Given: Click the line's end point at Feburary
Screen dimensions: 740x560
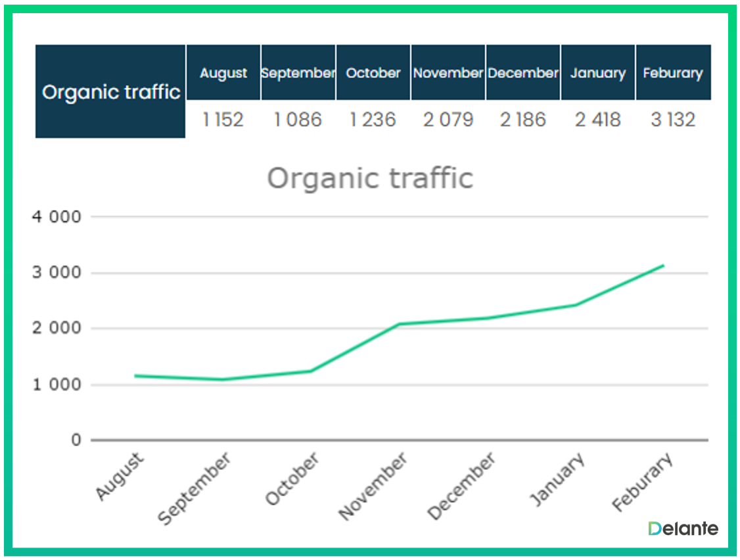Looking at the screenshot, I should (664, 266).
